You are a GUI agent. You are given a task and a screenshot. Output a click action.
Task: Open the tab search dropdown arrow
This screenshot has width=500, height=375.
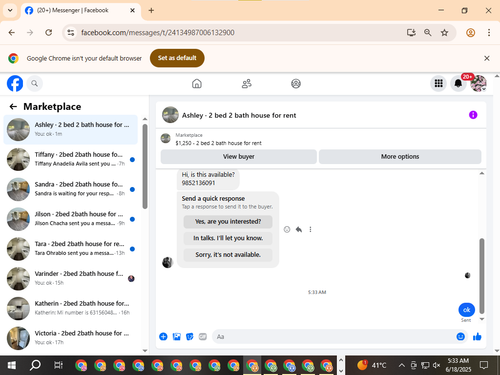click(10, 10)
